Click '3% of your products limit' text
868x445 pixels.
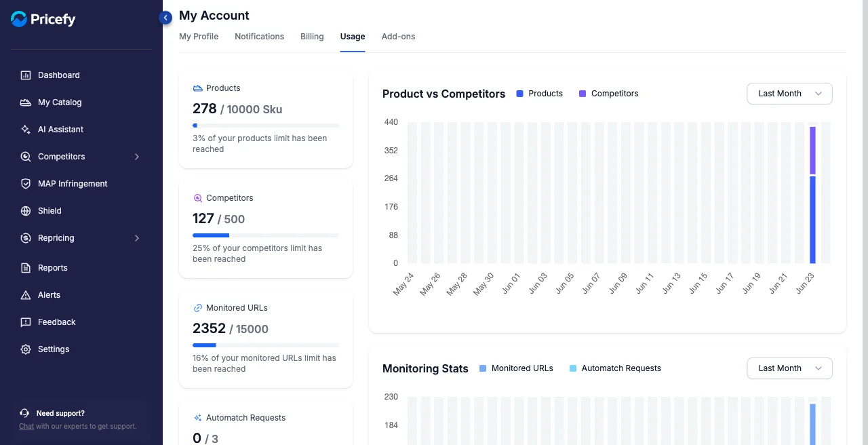click(260, 144)
